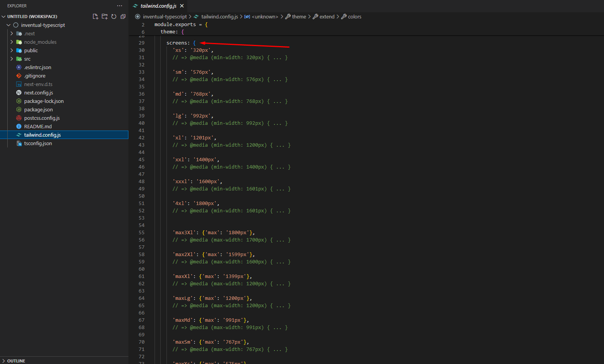Open next.config.js file
Image resolution: width=604 pixels, height=364 pixels.
click(x=38, y=93)
